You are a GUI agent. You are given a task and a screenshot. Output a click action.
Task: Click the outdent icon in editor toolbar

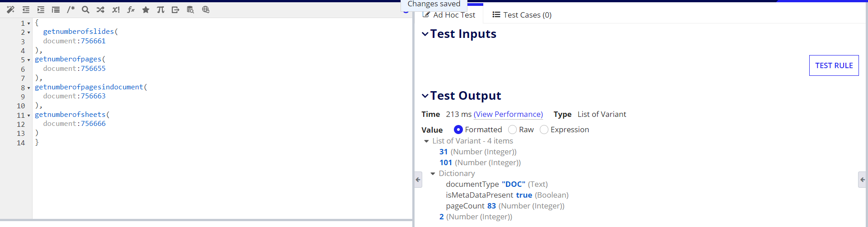(x=26, y=9)
